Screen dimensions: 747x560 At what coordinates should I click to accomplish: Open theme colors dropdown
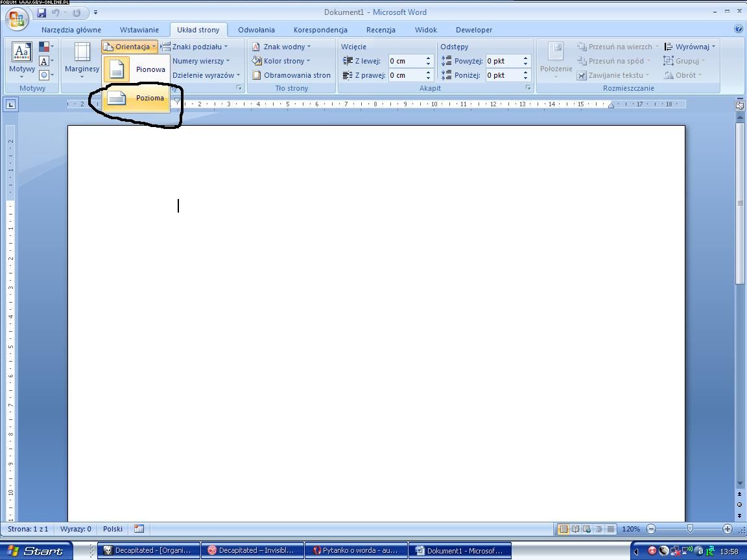tap(46, 47)
